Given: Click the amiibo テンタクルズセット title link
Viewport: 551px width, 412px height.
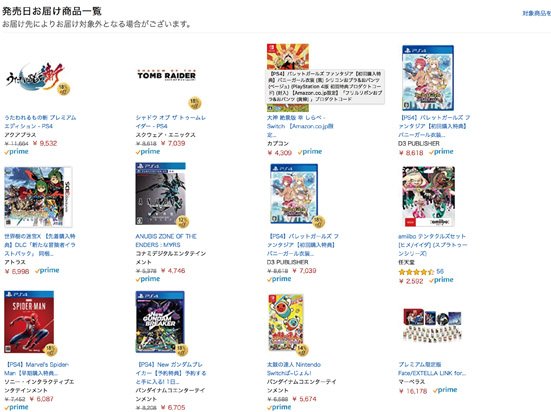Looking at the screenshot, I should click(432, 245).
